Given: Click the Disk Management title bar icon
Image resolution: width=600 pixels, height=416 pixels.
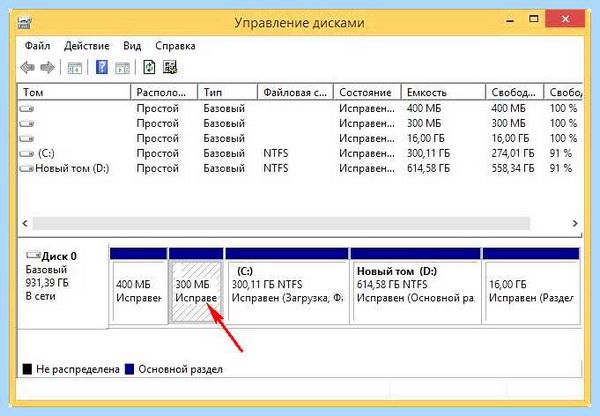Looking at the screenshot, I should 24,23.
